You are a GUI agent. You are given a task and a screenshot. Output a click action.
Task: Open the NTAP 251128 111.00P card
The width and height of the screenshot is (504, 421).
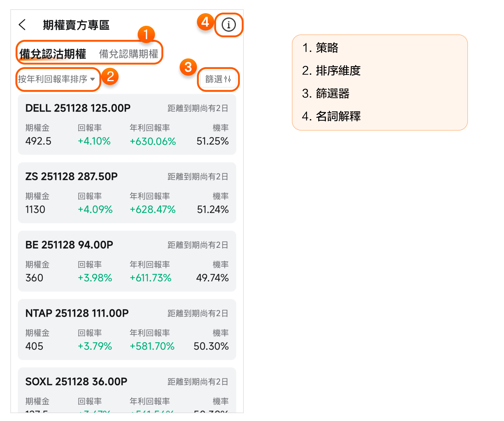pyautogui.click(x=77, y=313)
